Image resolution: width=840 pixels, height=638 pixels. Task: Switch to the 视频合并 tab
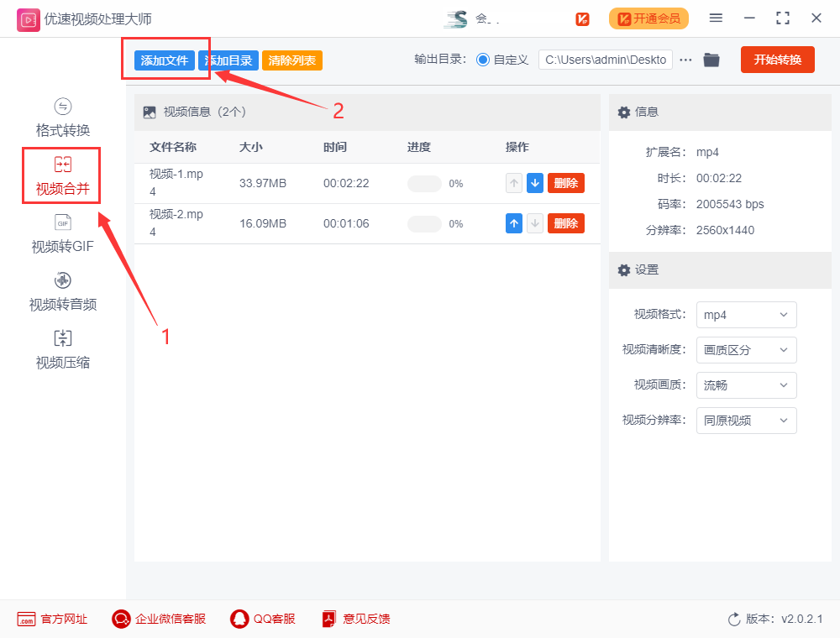point(63,175)
